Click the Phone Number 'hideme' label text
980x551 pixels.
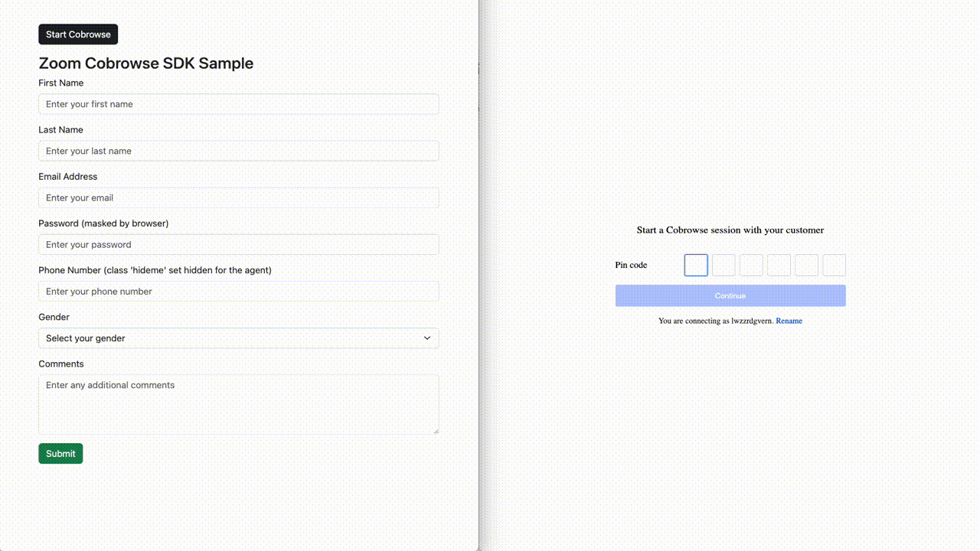(155, 270)
